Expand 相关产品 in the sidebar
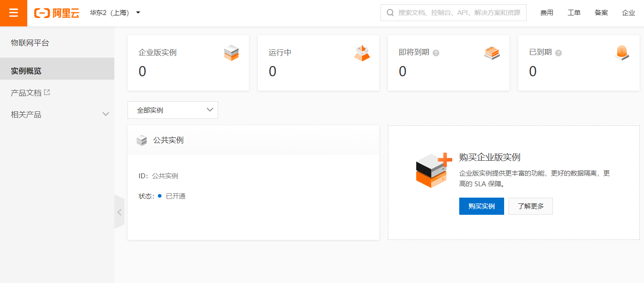Viewport: 644px width, 283px height. 57,114
